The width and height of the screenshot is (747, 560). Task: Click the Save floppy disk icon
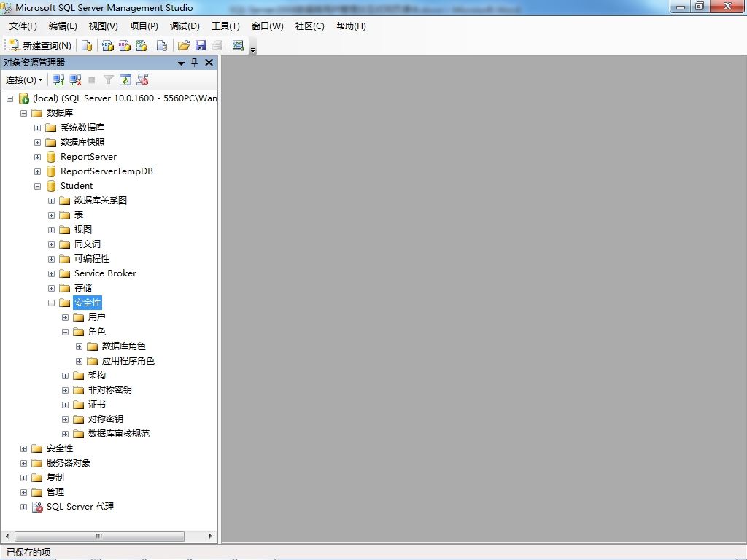[x=201, y=45]
